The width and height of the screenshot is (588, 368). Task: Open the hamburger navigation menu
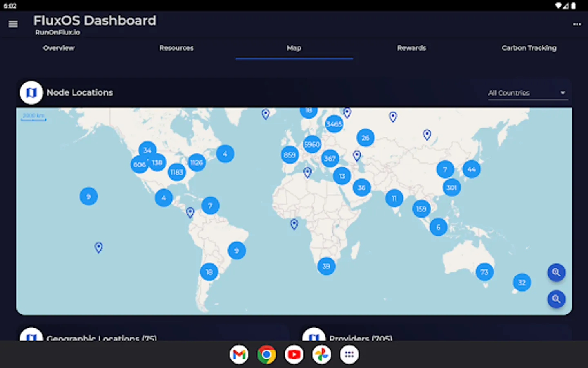click(13, 24)
